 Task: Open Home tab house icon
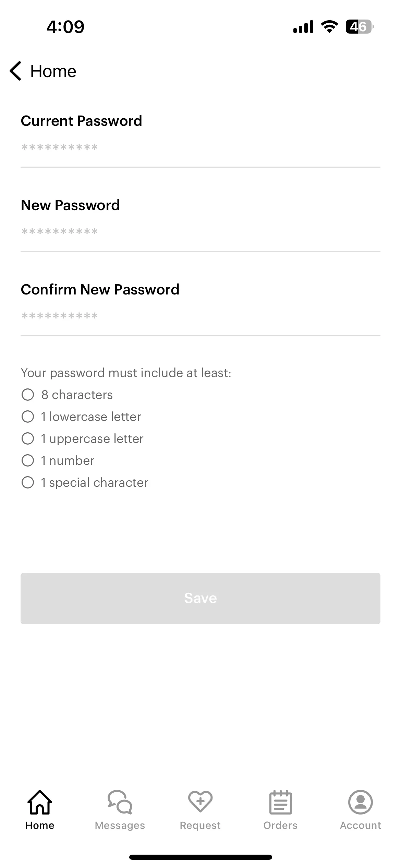40,802
